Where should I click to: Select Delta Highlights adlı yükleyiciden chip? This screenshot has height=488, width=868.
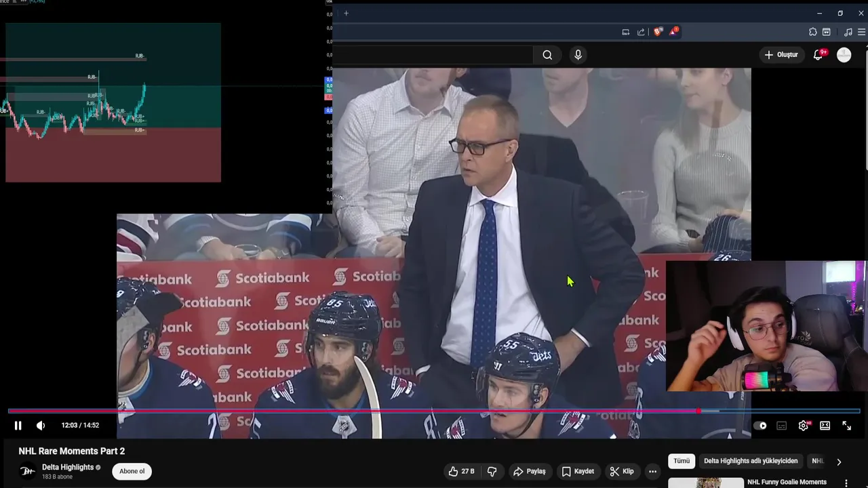click(751, 461)
